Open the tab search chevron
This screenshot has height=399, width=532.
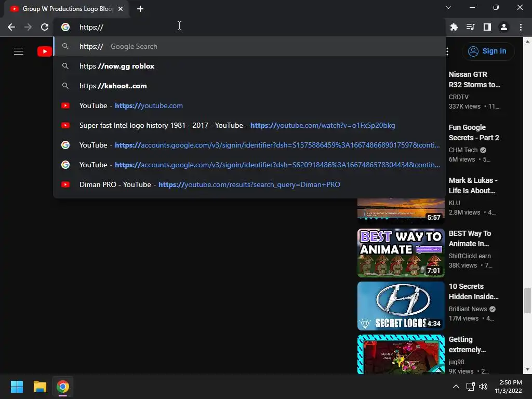pos(448,7)
